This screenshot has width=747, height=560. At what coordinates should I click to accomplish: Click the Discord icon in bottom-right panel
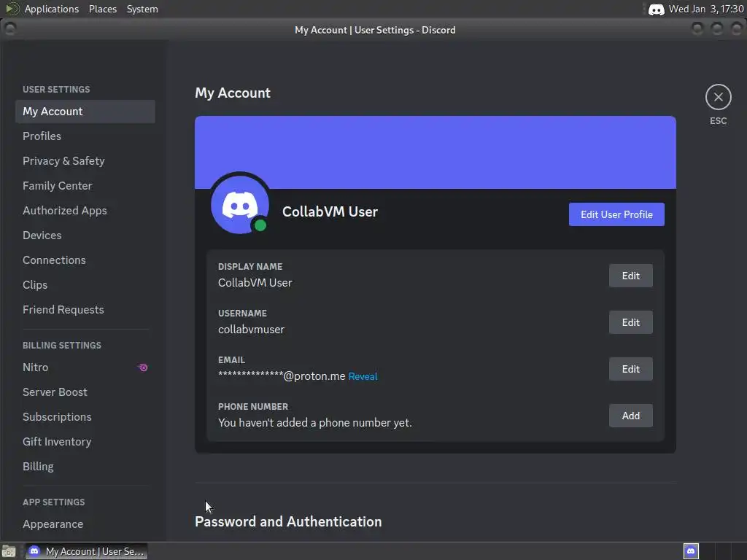click(691, 551)
